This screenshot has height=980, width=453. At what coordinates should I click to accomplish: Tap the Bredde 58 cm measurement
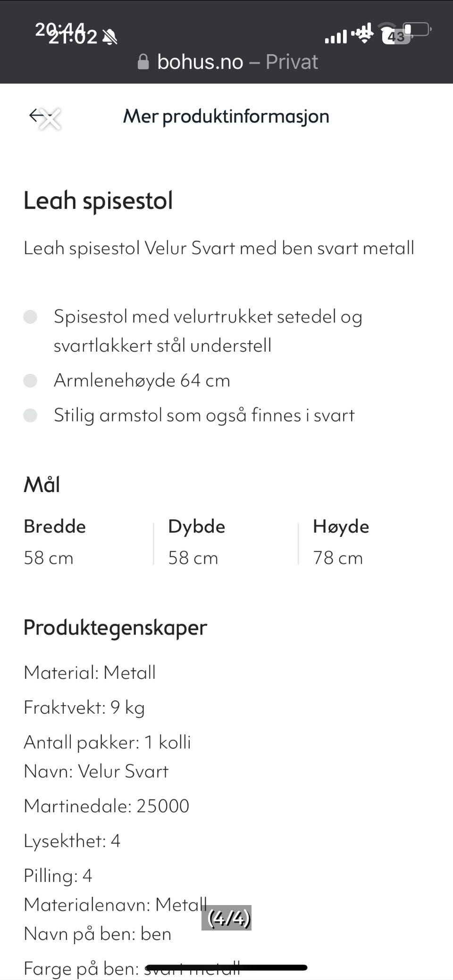click(x=55, y=542)
